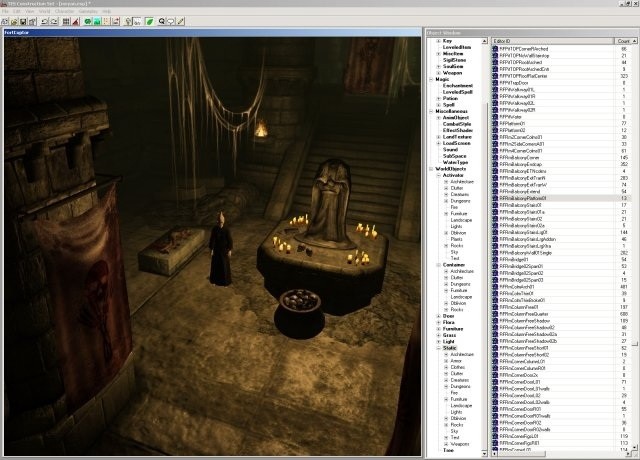The width and height of the screenshot is (640, 460).
Task: Click the speech bubble toolbar icon
Action: 169,19
